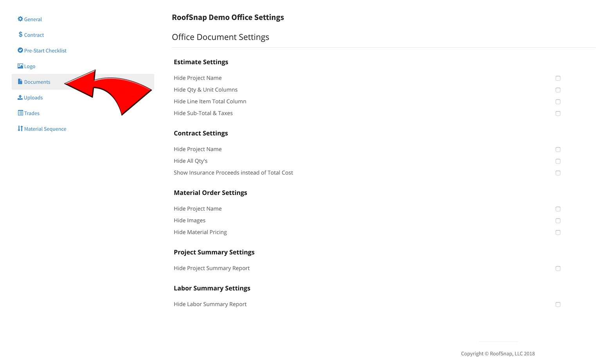This screenshot has height=364, width=596.
Task: Toggle Show Insurance Proceeds instead of Total Cost
Action: click(558, 173)
